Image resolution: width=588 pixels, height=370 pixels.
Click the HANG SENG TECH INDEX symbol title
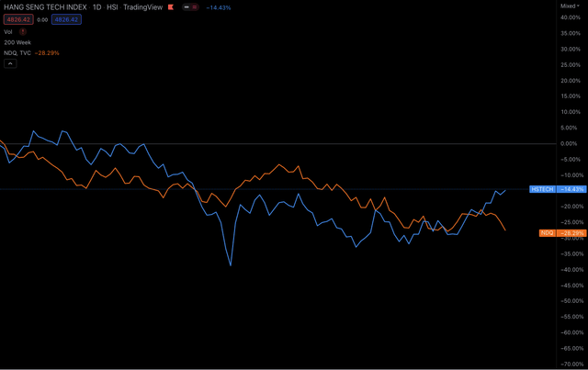click(45, 7)
